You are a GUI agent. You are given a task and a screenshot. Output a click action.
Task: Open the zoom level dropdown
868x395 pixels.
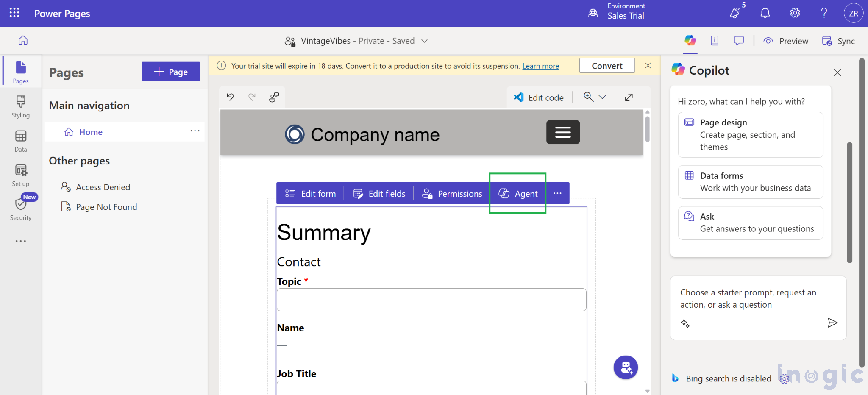(x=602, y=97)
